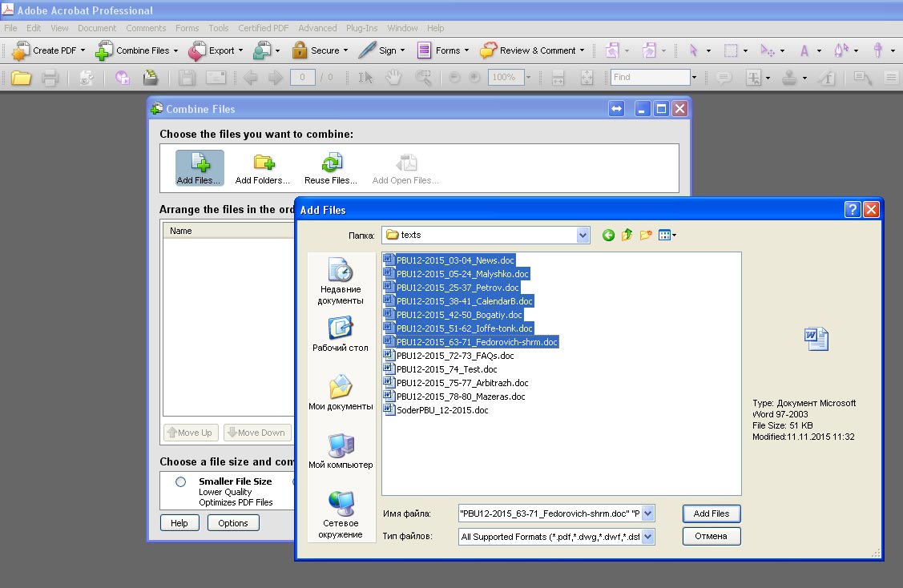The height and width of the screenshot is (588, 903).
Task: Click Name column header in Combine Files
Action: [x=229, y=231]
